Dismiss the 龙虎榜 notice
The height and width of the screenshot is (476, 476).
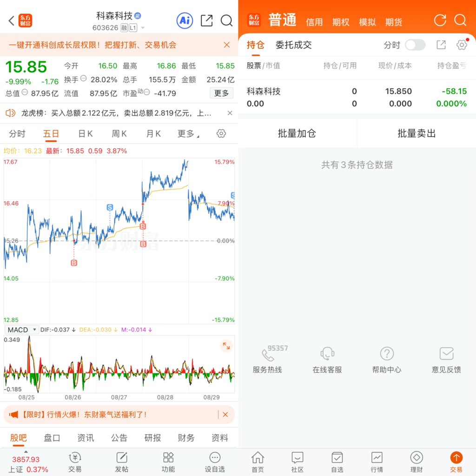(x=230, y=113)
